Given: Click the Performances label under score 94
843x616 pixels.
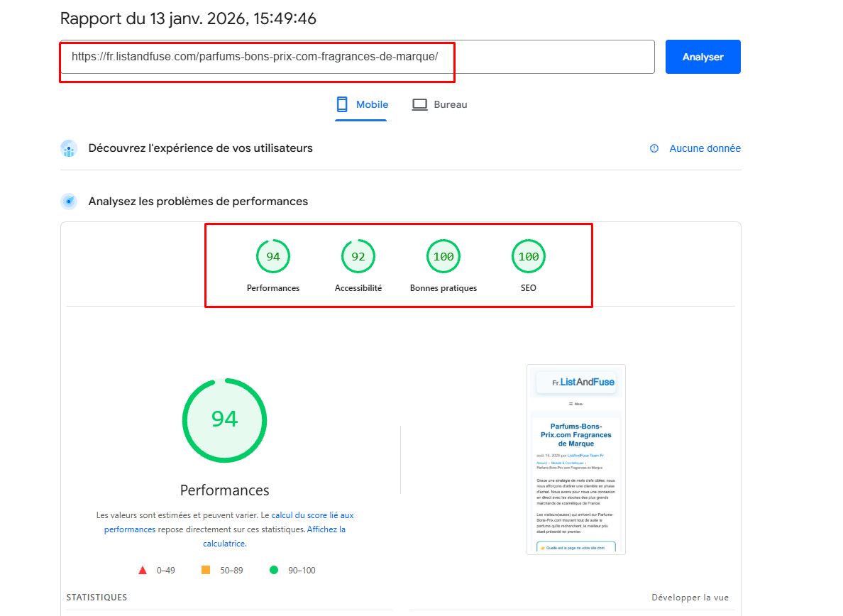Looking at the screenshot, I should pos(273,288).
